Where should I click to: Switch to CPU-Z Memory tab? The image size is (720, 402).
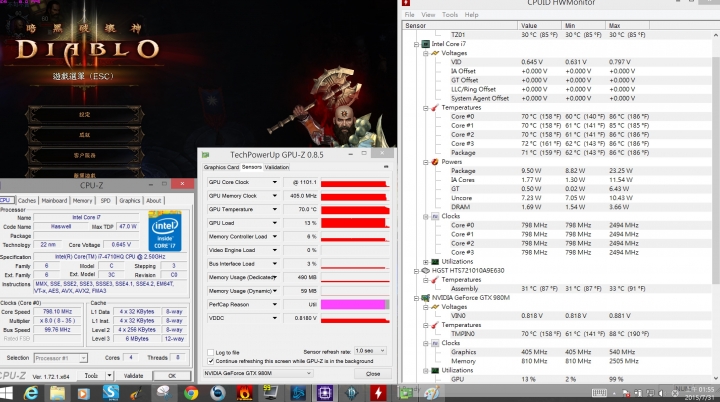[x=82, y=201]
